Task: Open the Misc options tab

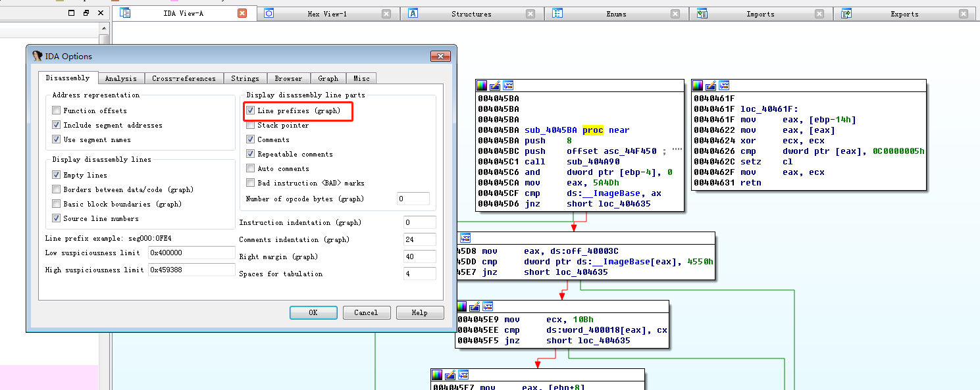Action: [361, 78]
